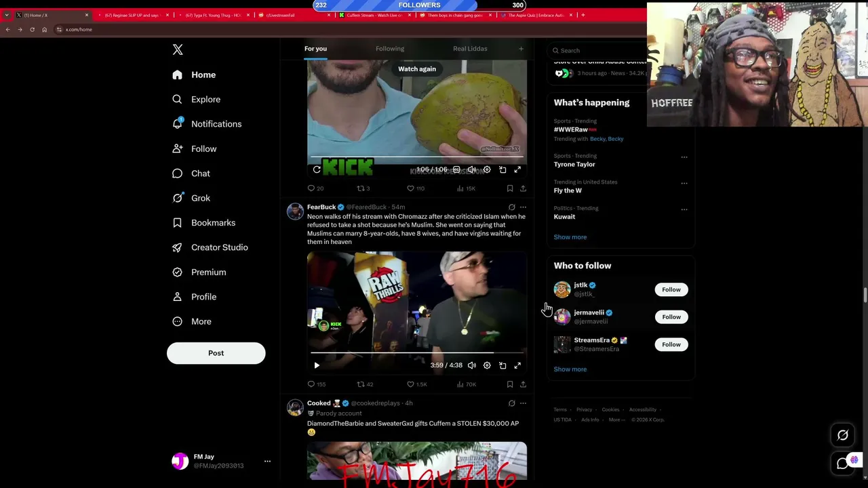868x488 pixels.
Task: Click the white Post button
Action: (216, 353)
